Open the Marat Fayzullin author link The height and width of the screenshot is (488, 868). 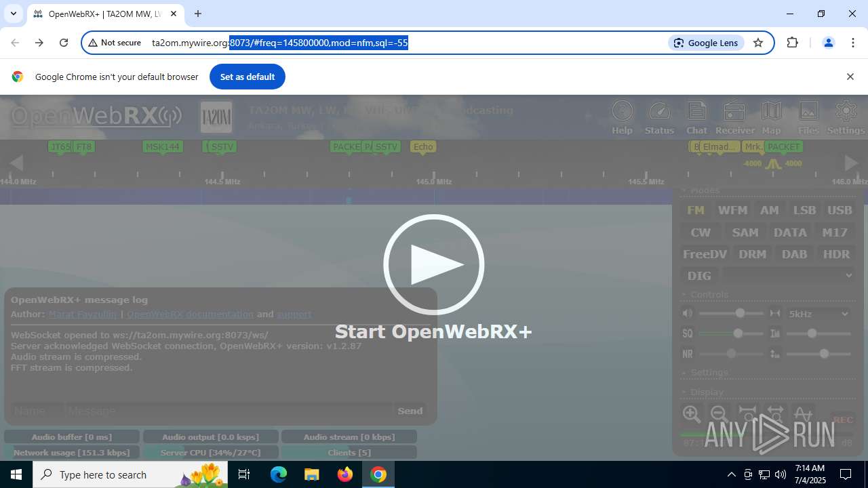(x=83, y=314)
